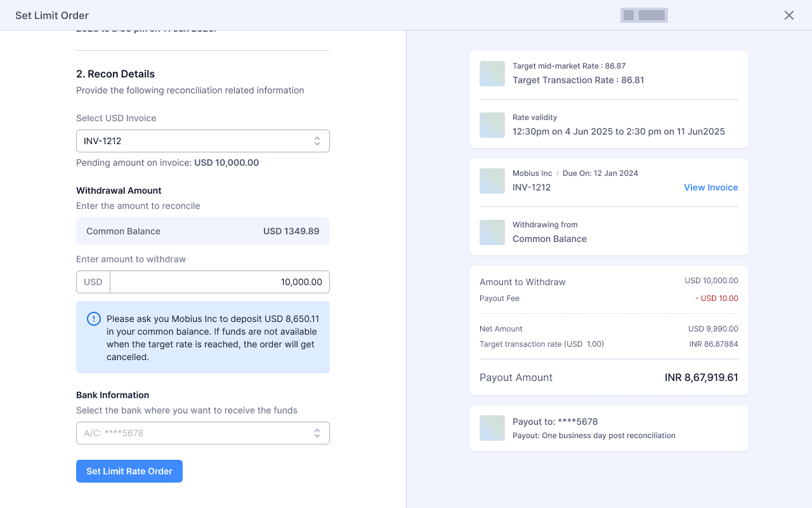Click the chevron arrows in INV-1212 dropdown
Image resolution: width=812 pixels, height=508 pixels.
317,141
